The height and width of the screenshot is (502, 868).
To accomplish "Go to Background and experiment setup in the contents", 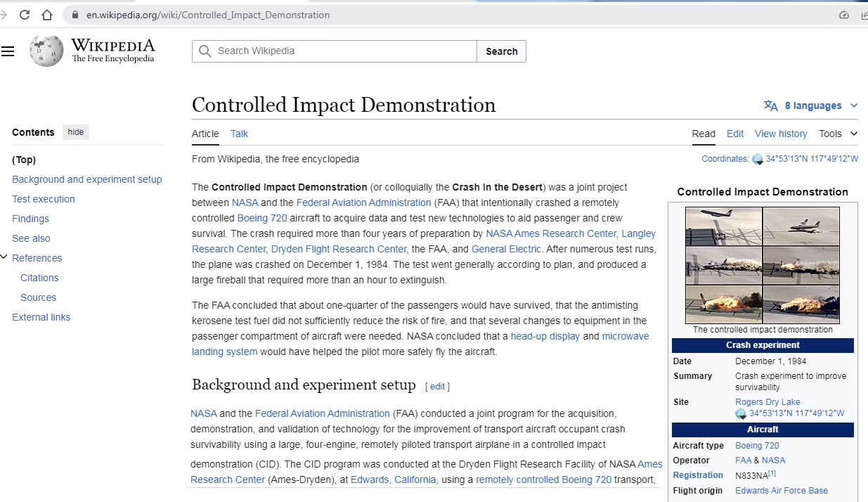I will click(87, 179).
